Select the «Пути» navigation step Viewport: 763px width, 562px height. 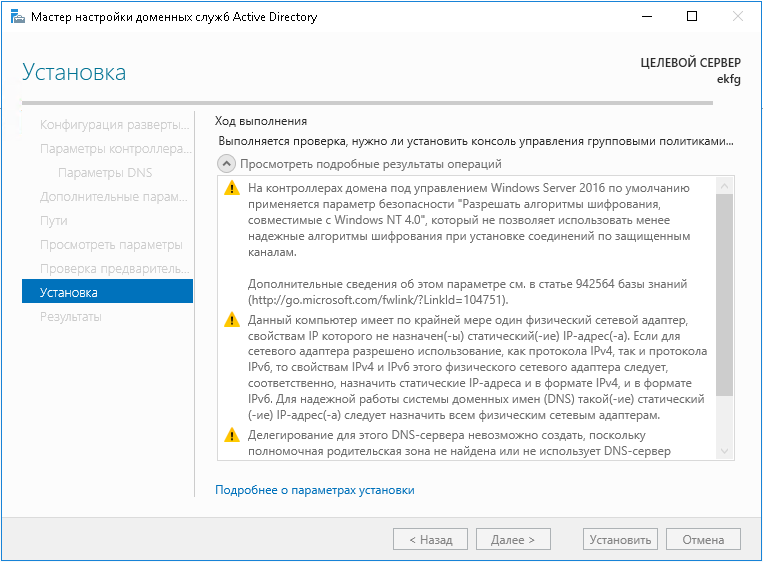point(54,221)
